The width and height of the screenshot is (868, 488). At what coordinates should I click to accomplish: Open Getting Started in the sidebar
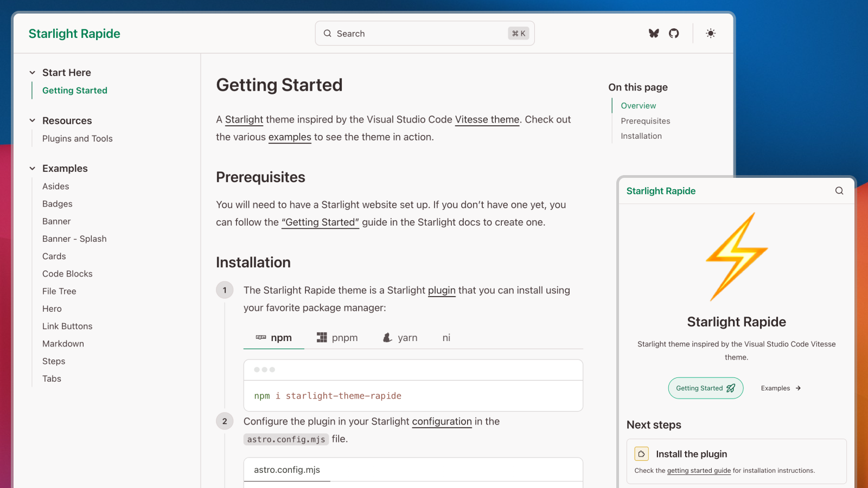point(75,91)
